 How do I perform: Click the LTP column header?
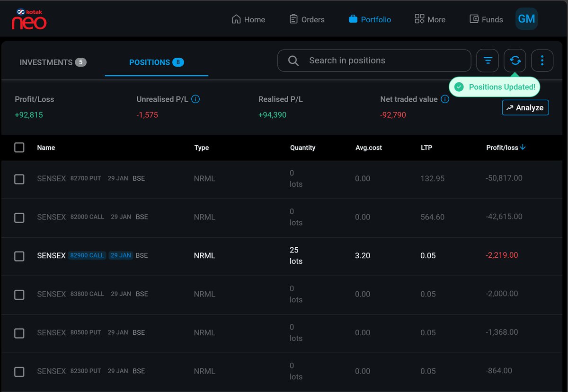[426, 148]
